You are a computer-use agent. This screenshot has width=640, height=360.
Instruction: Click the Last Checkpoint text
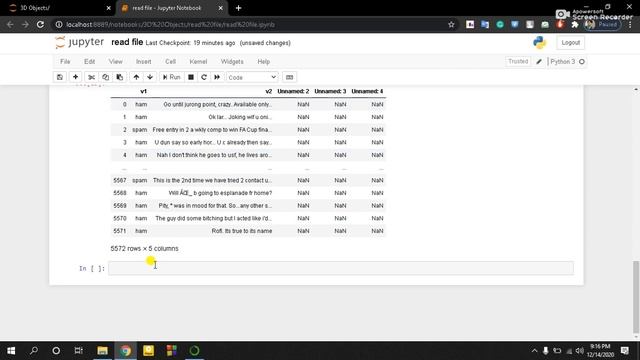[x=190, y=43]
